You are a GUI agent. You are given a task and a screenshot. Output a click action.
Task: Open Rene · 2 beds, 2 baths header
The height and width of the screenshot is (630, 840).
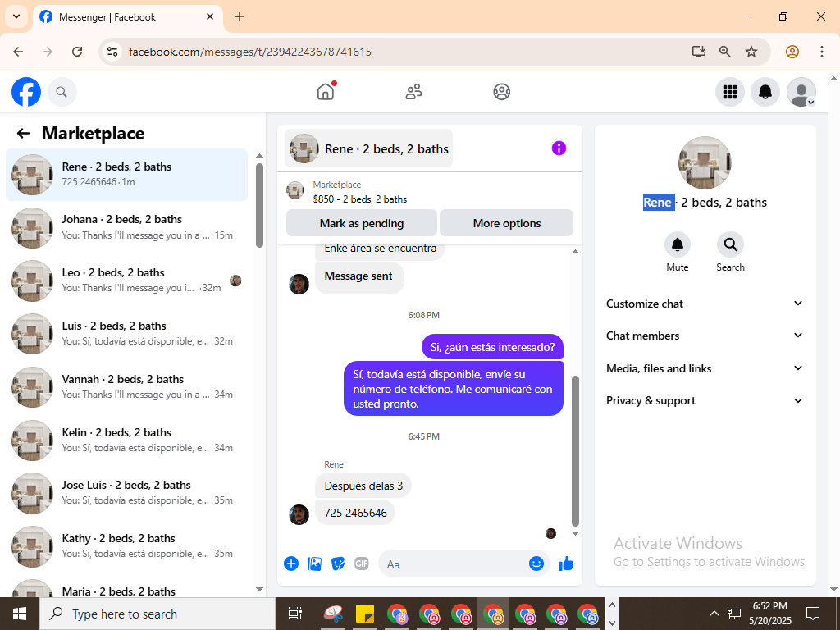[368, 148]
